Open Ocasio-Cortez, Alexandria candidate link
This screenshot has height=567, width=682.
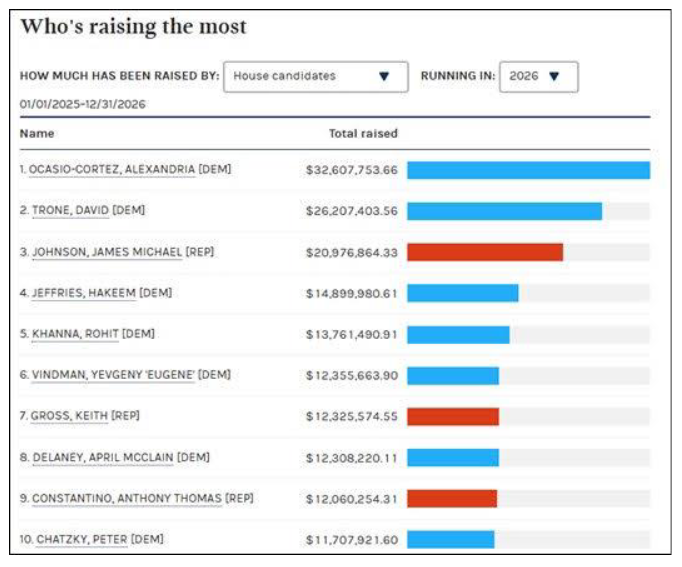point(112,169)
